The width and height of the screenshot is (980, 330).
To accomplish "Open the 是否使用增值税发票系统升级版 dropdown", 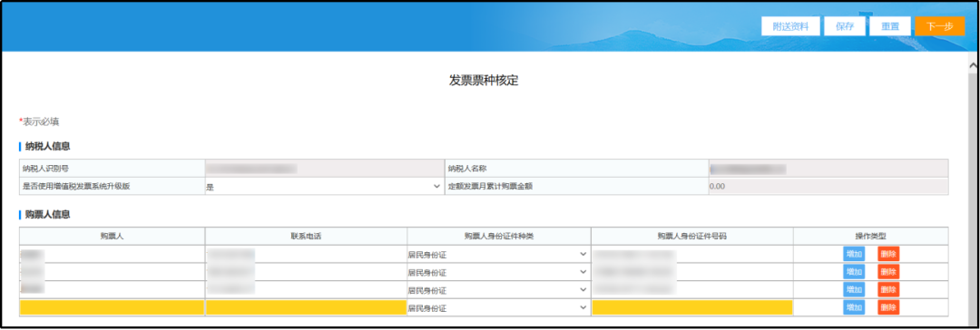I will [324, 186].
